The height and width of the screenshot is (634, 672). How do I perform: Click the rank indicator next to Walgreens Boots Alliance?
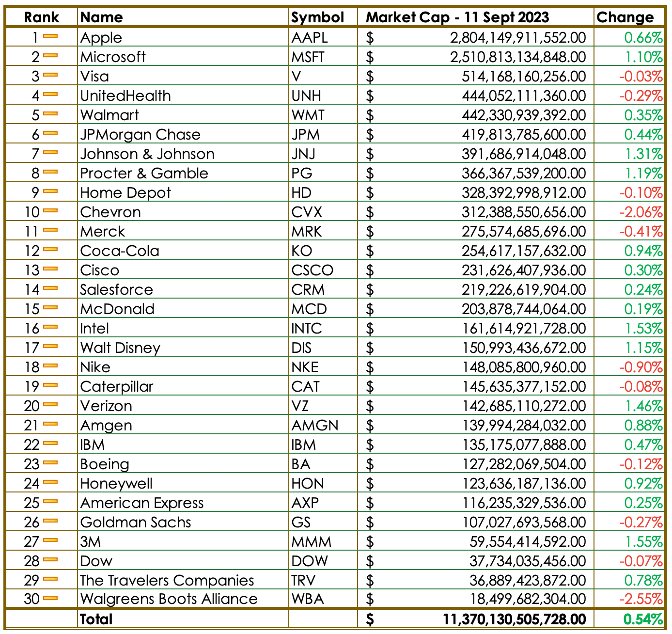50,599
